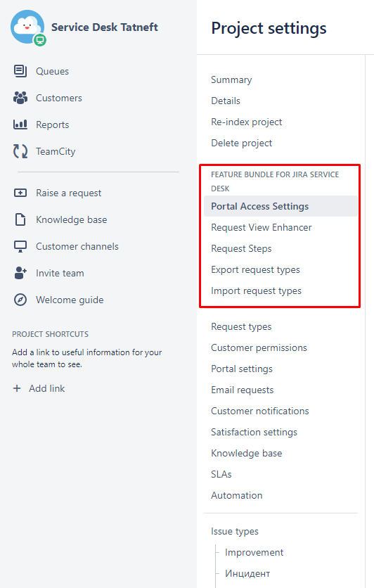
Task: Click the Queues icon in sidebar
Action: click(x=20, y=71)
